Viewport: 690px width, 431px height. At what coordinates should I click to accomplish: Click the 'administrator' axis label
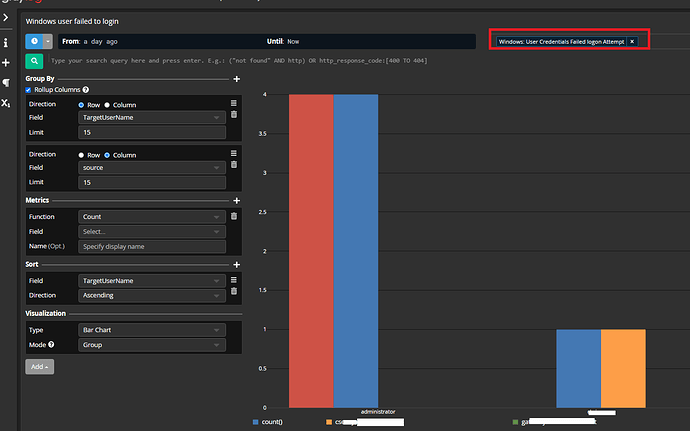click(378, 412)
